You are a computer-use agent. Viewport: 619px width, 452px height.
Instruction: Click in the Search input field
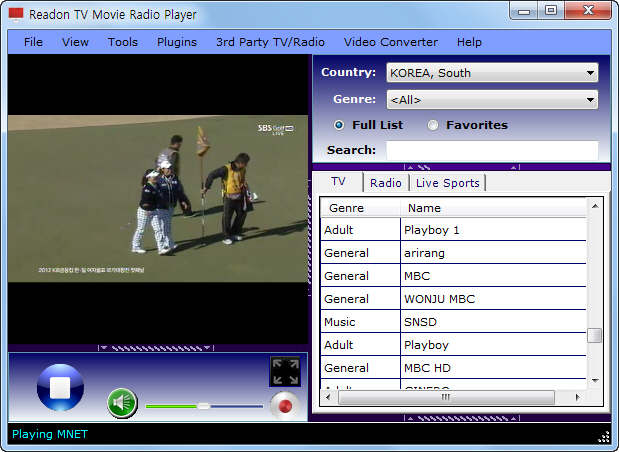(x=492, y=150)
